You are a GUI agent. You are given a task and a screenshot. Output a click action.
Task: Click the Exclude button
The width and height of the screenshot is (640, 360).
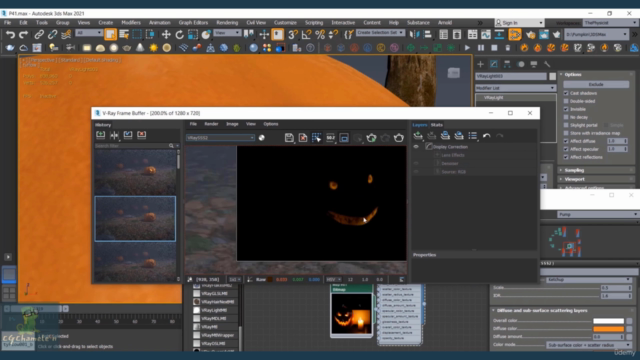tap(596, 84)
